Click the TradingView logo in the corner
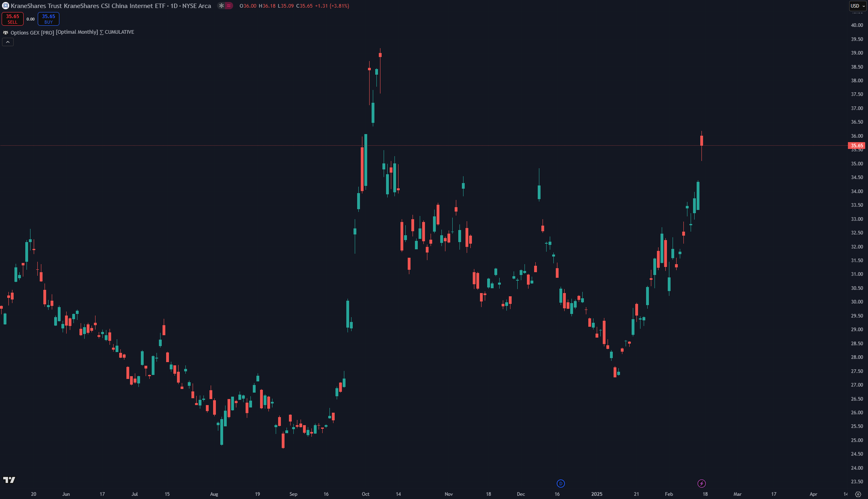The image size is (868, 499). click(9, 480)
